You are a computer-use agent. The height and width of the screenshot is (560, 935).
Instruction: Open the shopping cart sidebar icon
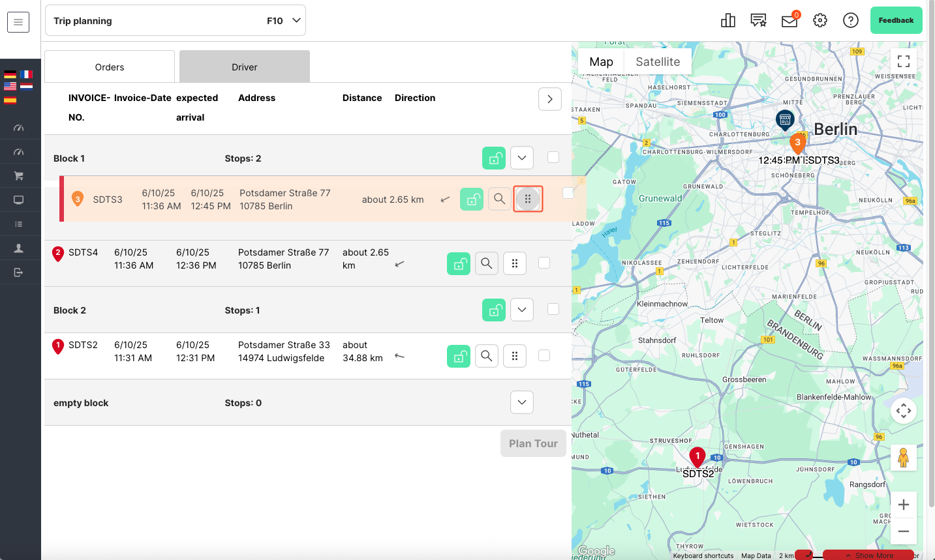18,176
